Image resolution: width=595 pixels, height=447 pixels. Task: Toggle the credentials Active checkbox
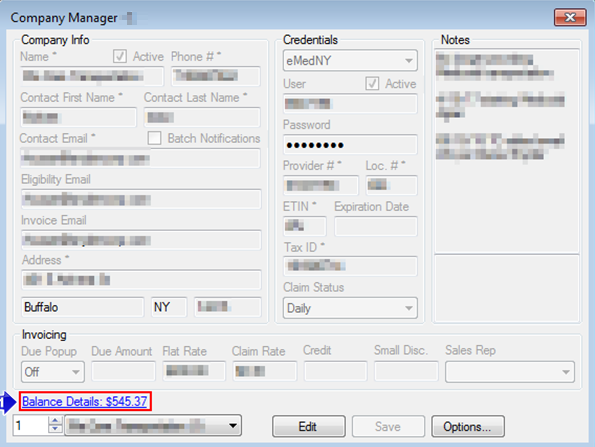tap(372, 83)
